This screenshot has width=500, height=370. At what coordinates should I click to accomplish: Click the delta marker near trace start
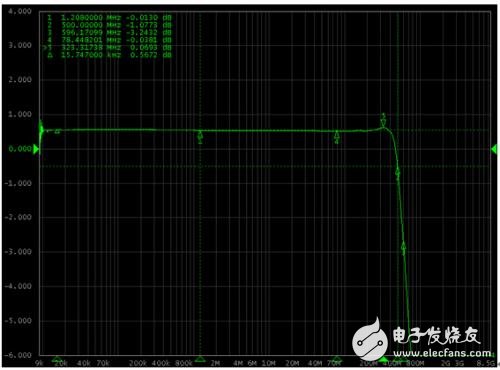[x=57, y=131]
